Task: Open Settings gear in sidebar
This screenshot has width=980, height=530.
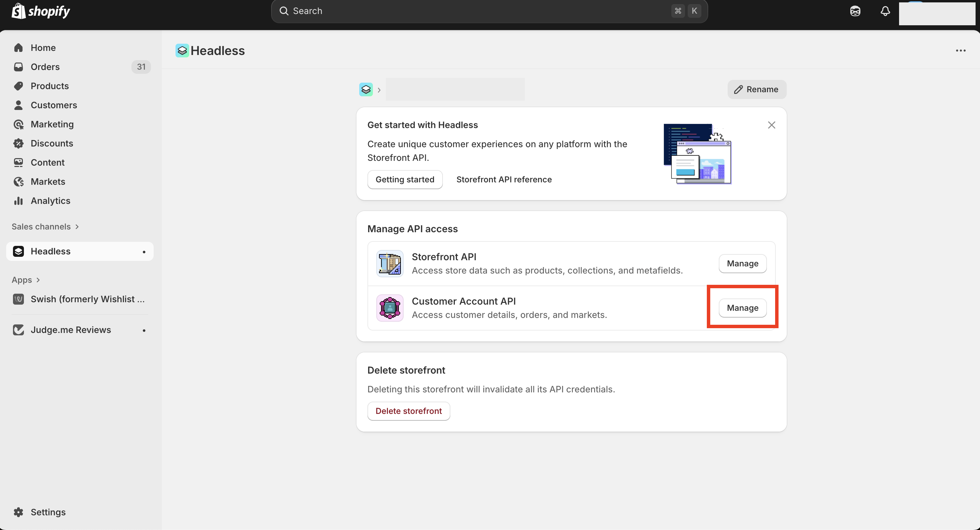Action: pos(18,512)
